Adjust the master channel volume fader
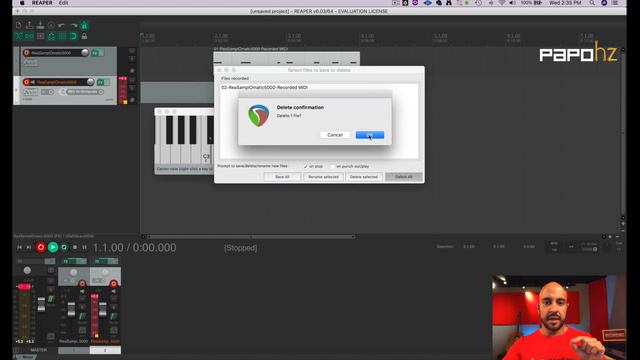 (x=41, y=304)
